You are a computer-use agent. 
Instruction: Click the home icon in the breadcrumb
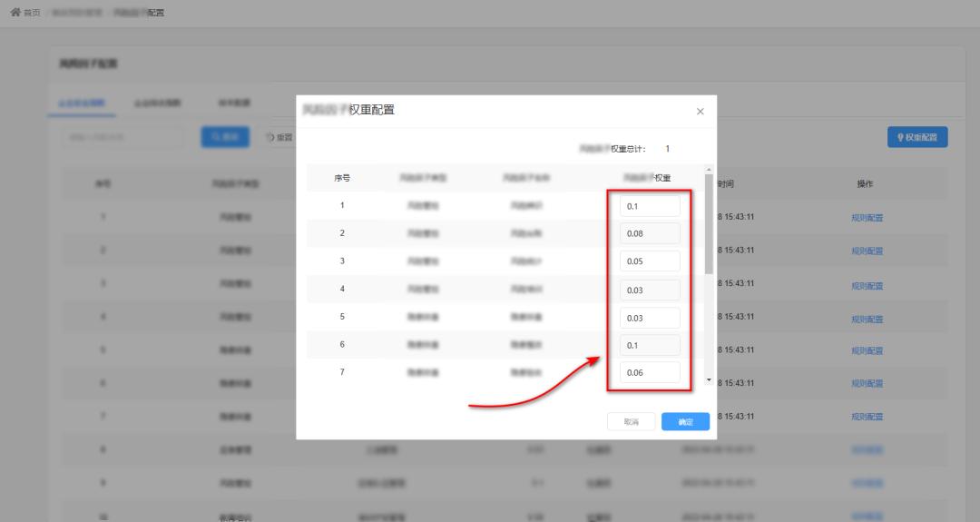(x=15, y=12)
